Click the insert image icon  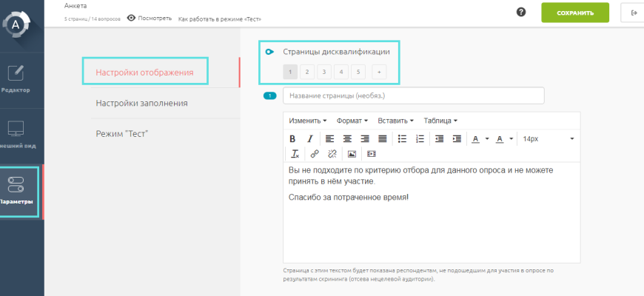click(x=352, y=154)
